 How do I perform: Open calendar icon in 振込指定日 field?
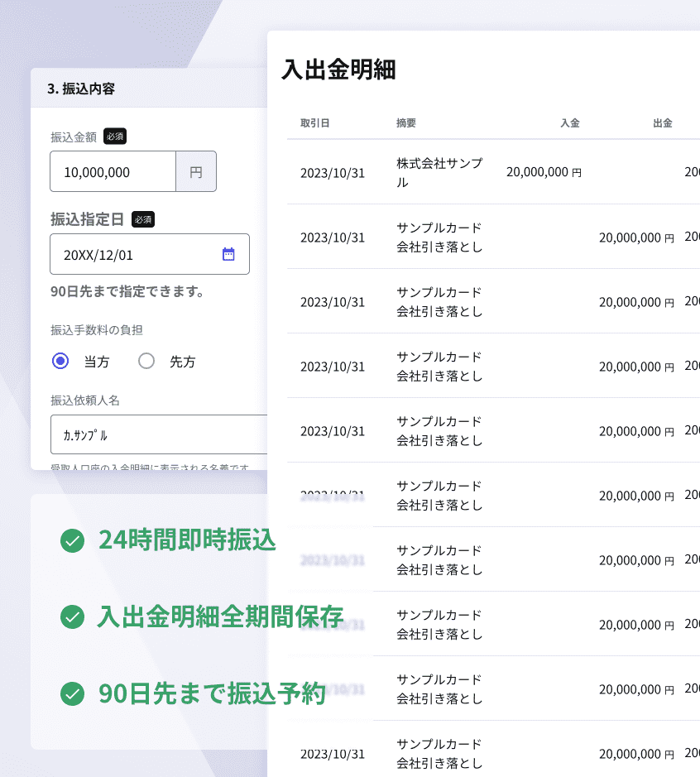[x=228, y=254]
